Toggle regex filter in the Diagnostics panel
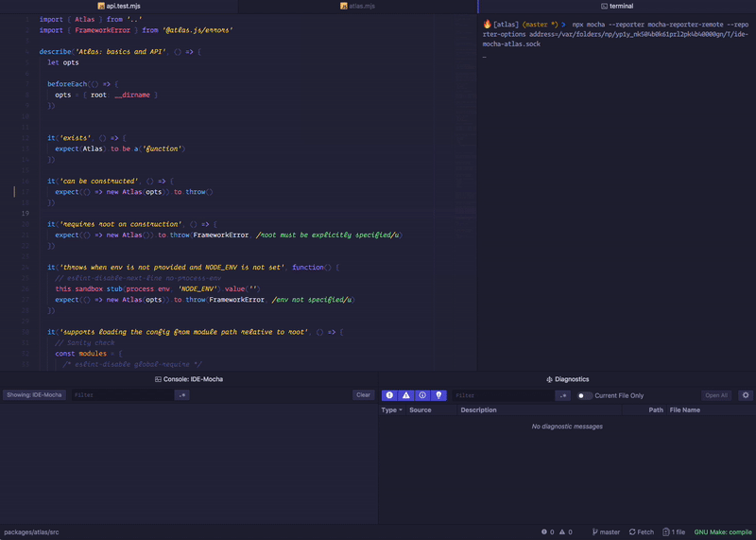This screenshot has width=756, height=540. click(563, 395)
